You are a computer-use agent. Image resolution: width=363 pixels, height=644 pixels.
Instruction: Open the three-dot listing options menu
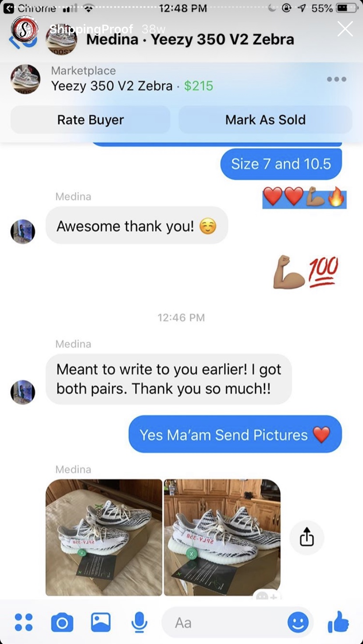pyautogui.click(x=337, y=79)
